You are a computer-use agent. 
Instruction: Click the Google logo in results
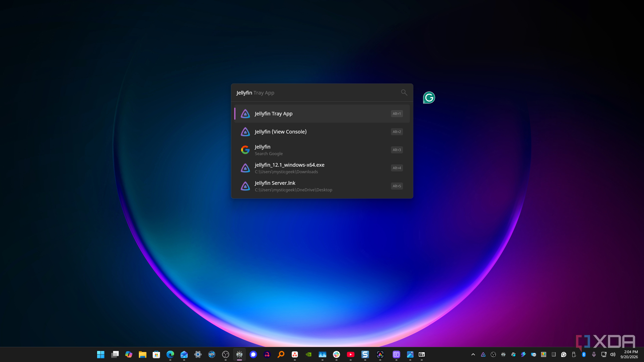coord(245,150)
